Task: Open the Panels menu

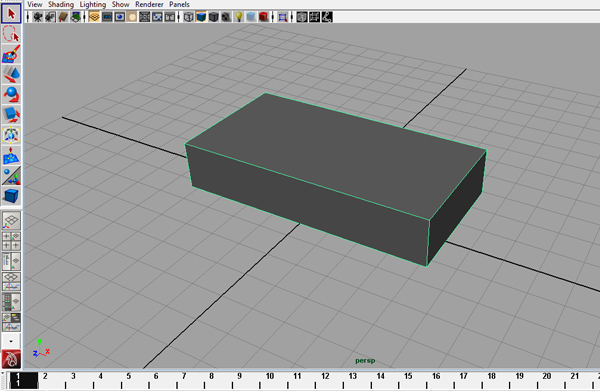Action: [x=179, y=4]
